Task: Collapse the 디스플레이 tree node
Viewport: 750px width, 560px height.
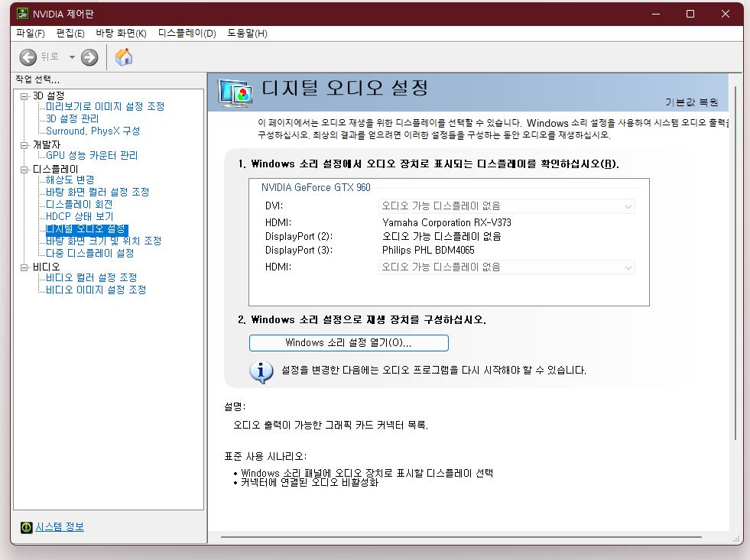Action: pos(24,170)
